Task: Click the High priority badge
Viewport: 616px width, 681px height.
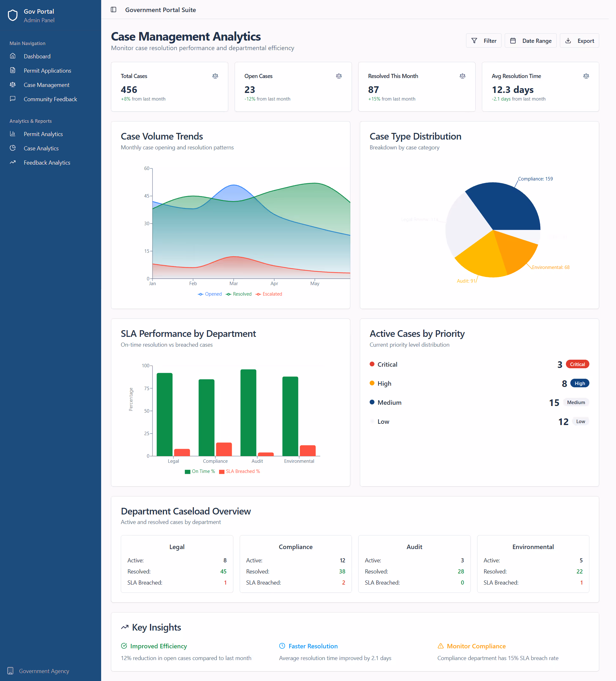Action: click(x=580, y=383)
